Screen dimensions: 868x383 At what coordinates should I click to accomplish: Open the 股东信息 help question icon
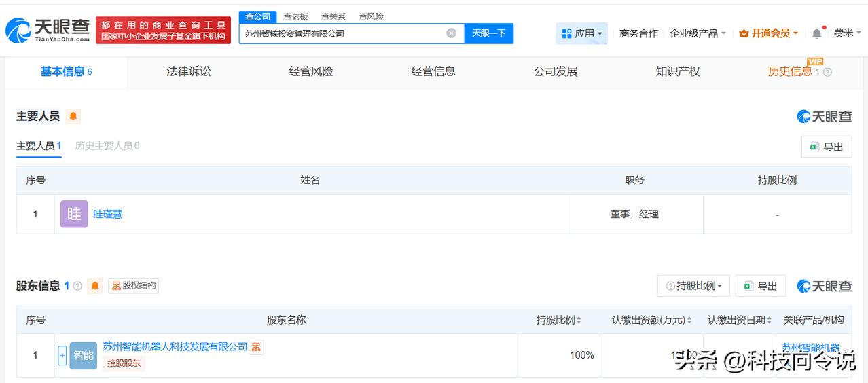tap(77, 286)
